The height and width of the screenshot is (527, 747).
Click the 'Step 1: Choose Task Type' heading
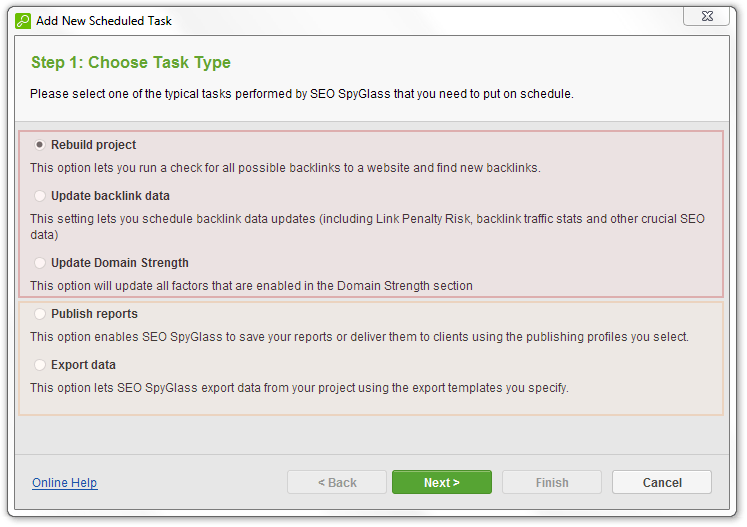pyautogui.click(x=131, y=63)
